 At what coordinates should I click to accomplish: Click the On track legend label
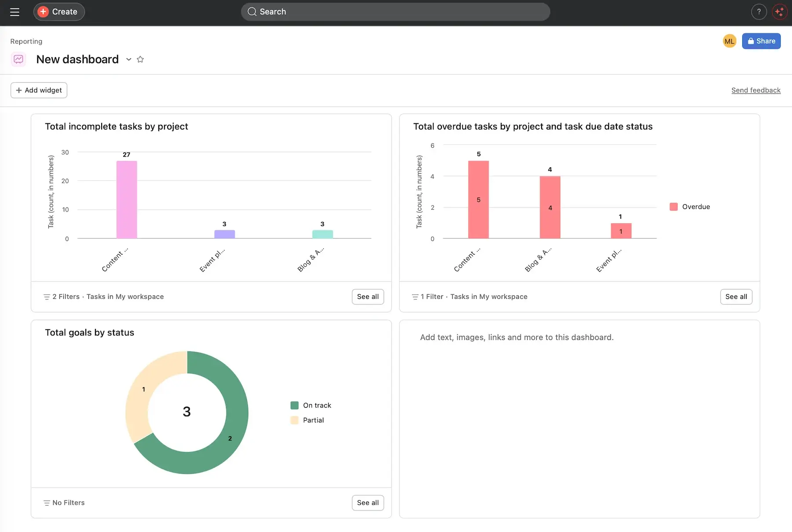tap(317, 405)
